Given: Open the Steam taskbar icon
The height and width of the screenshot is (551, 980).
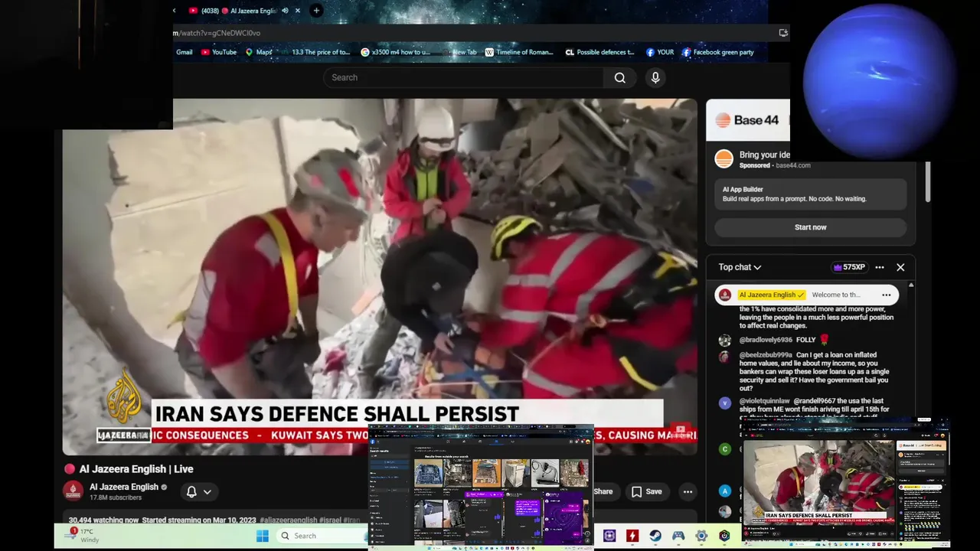Looking at the screenshot, I should click(x=655, y=536).
